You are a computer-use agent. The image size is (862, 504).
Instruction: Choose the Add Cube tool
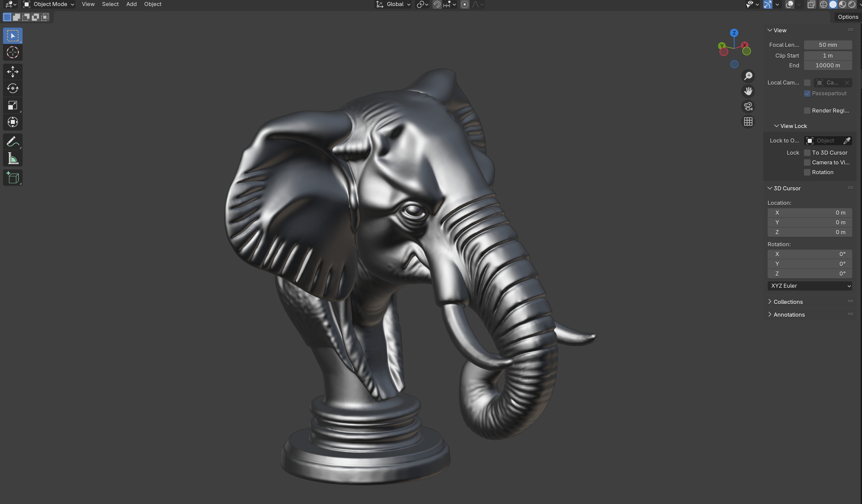13,178
